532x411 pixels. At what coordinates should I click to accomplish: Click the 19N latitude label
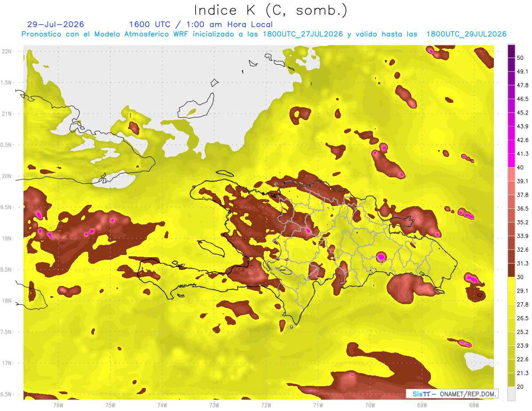[8, 239]
